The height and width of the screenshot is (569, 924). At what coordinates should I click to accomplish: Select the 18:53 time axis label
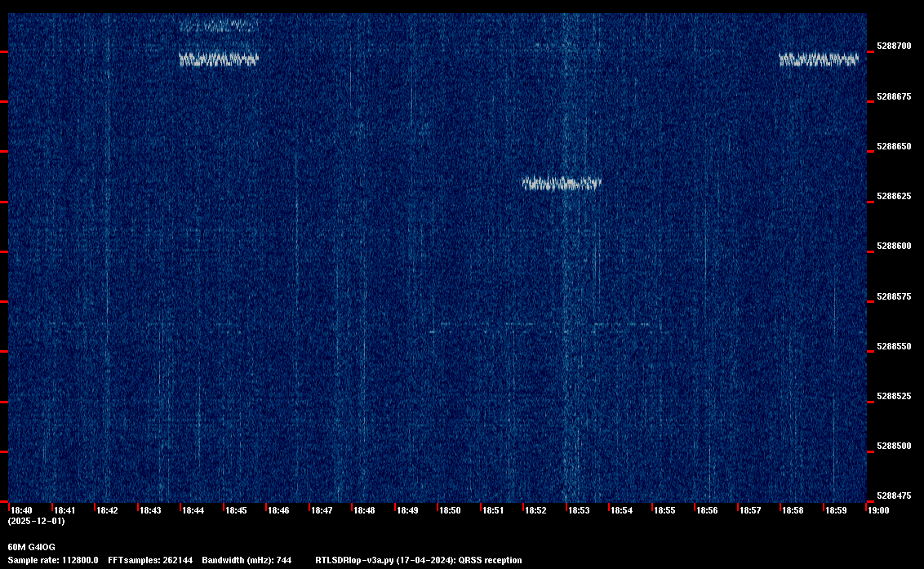click(x=579, y=510)
